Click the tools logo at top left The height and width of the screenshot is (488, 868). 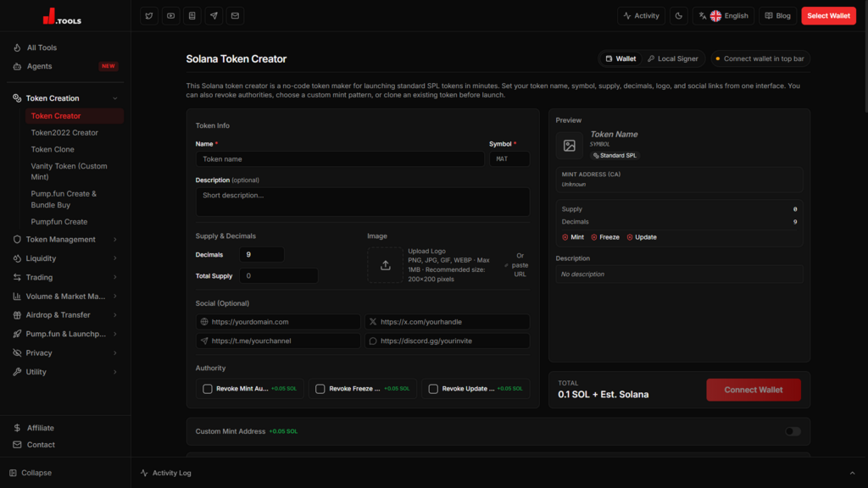click(x=62, y=16)
